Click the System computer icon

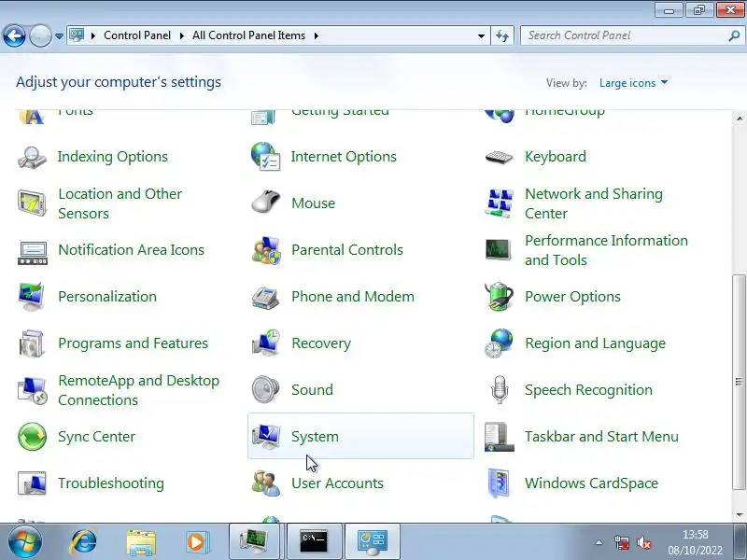pos(266,436)
